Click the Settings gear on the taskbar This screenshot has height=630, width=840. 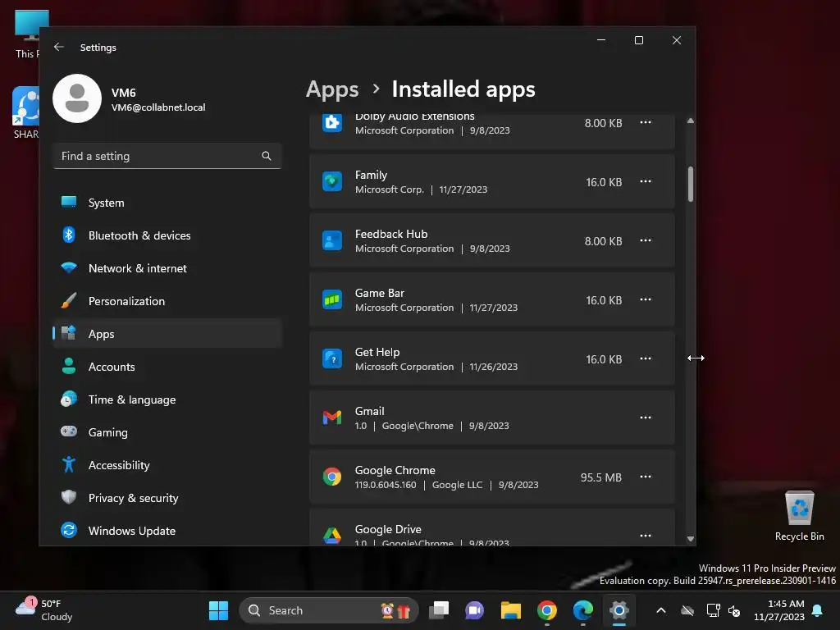619,610
